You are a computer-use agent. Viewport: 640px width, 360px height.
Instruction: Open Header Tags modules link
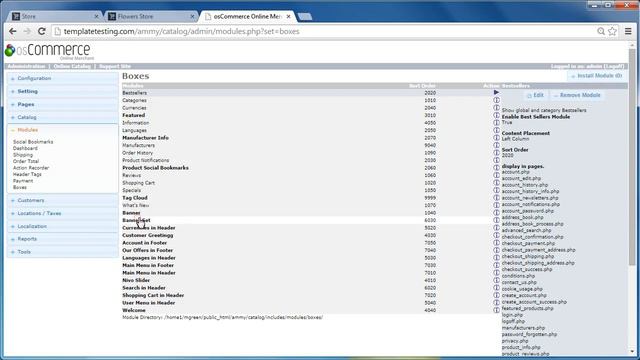click(27, 174)
